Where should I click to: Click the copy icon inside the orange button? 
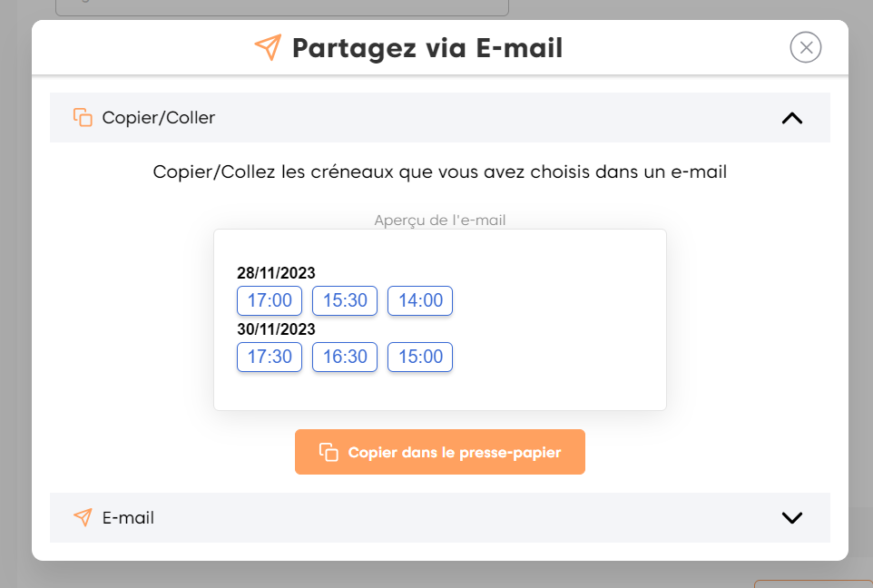point(329,452)
